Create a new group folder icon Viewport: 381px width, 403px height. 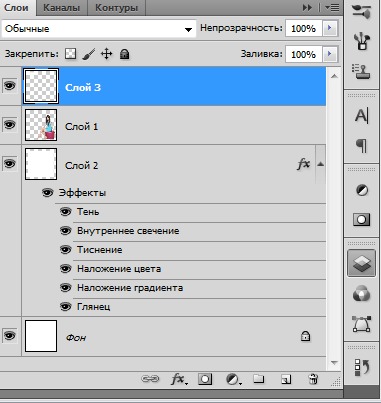tap(259, 379)
